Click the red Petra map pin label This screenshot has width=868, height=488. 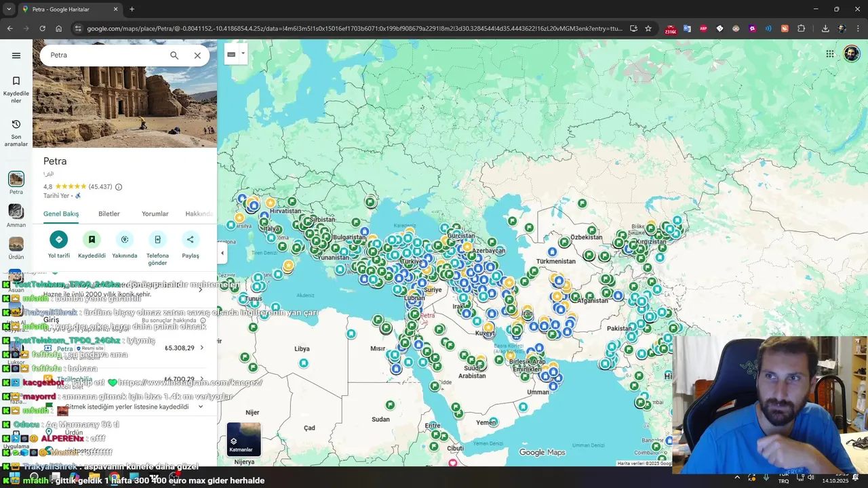pyautogui.click(x=427, y=316)
